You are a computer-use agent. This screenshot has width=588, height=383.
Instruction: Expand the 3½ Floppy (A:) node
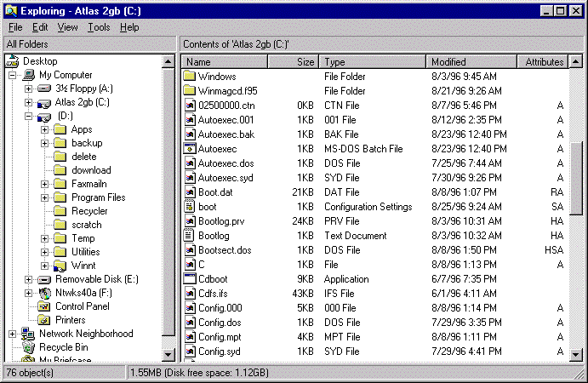click(28, 89)
